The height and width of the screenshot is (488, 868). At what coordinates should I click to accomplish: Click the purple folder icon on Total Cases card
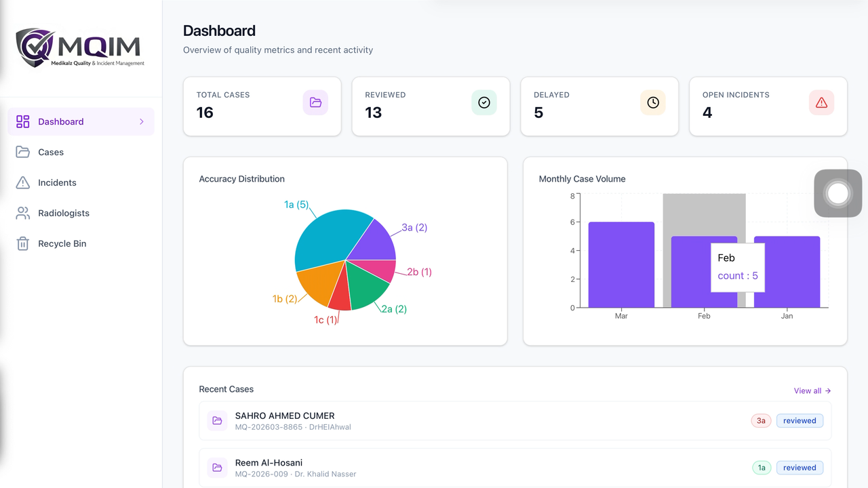[x=315, y=102]
